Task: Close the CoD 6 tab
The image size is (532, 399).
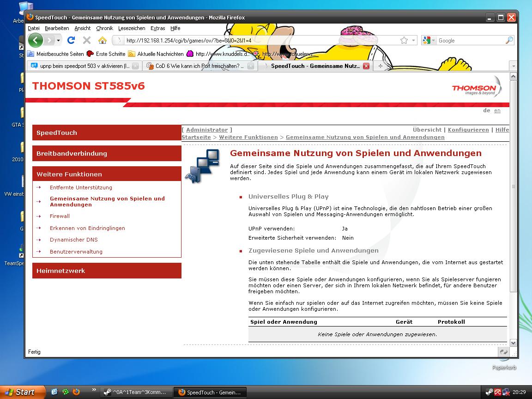Action: (251, 66)
